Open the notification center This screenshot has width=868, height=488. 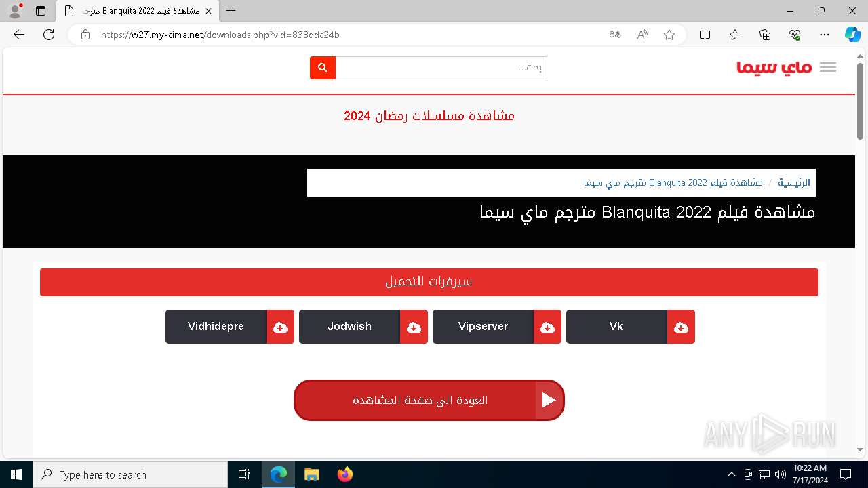tap(846, 474)
